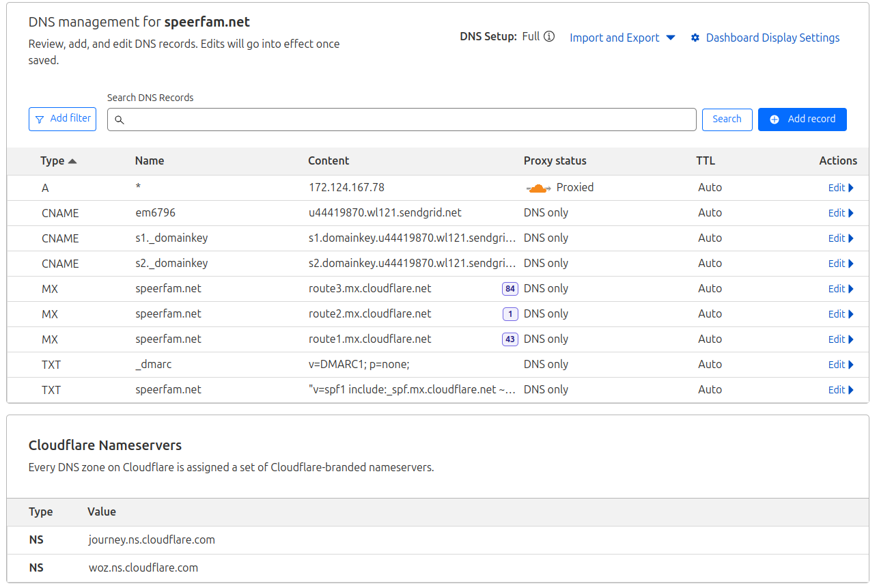Expand Edit for the wildcard A record
Image resolution: width=879 pixels, height=588 pixels.
[841, 188]
